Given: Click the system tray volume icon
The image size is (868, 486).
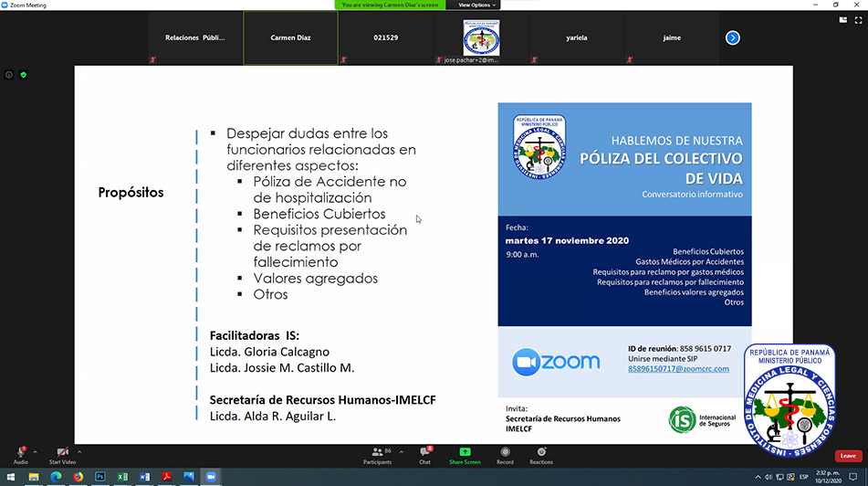Looking at the screenshot, I should [769, 477].
